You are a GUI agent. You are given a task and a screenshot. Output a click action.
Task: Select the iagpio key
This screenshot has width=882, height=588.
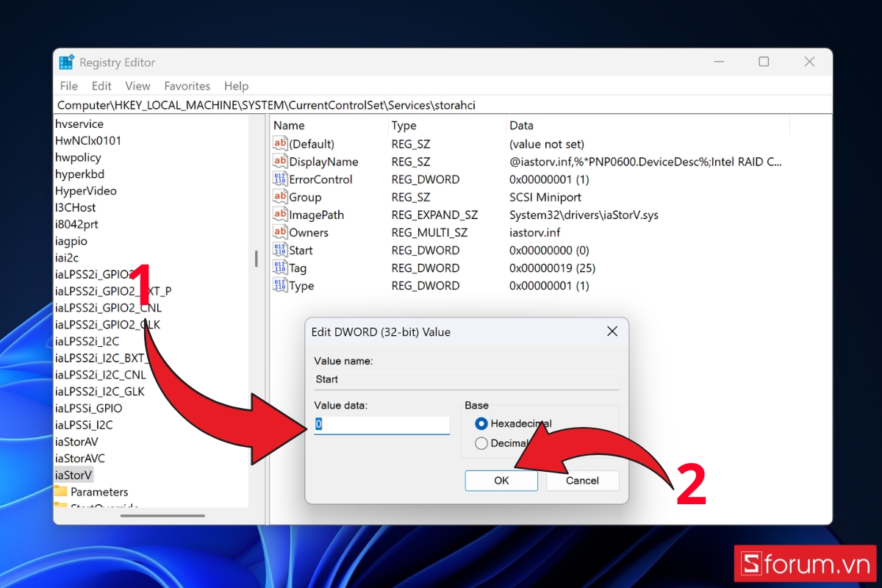click(x=71, y=241)
